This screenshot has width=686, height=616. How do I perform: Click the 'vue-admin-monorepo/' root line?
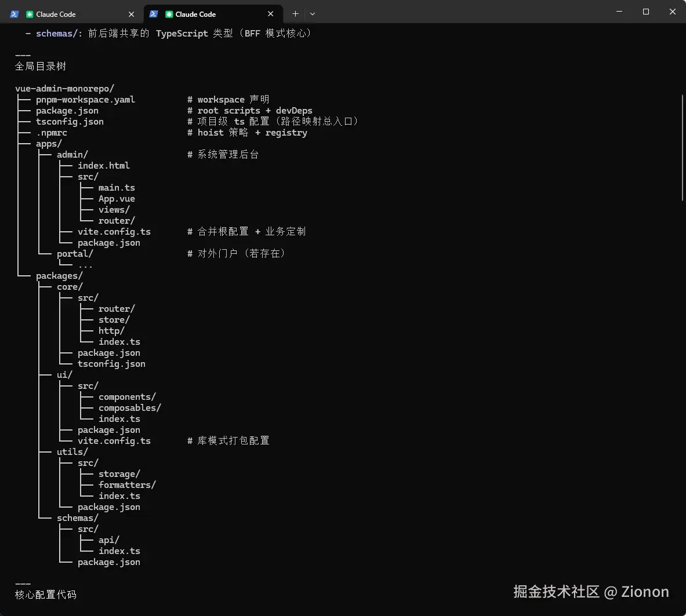[x=65, y=89]
